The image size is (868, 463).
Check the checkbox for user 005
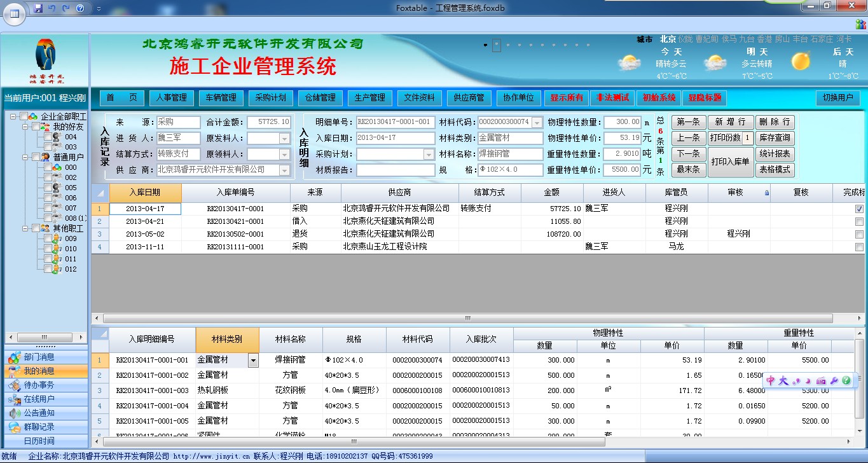coord(48,188)
